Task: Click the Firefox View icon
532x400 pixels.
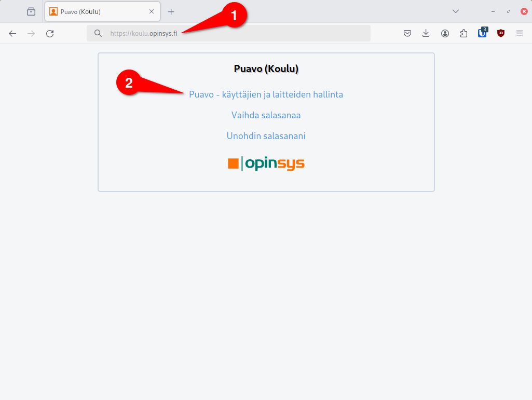Action: pyautogui.click(x=31, y=11)
